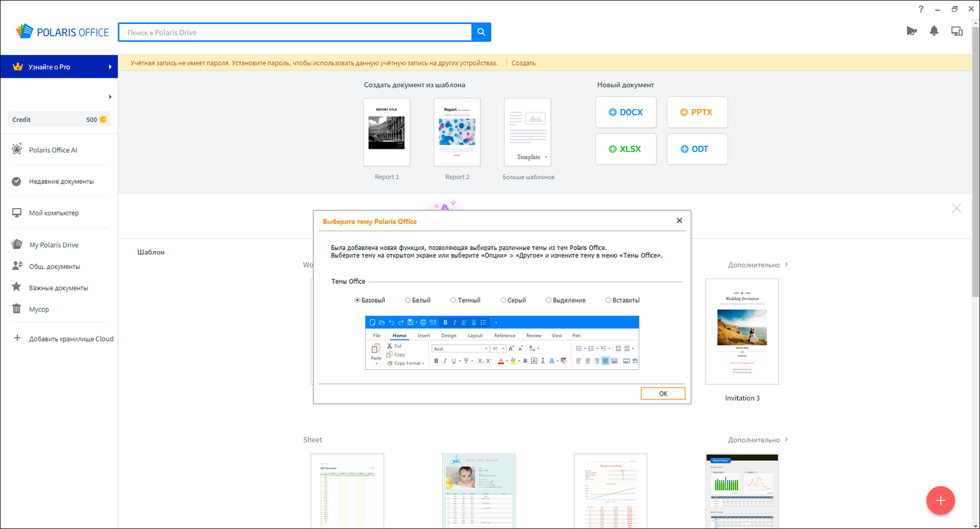Open the bar chart sheet template

(x=742, y=491)
